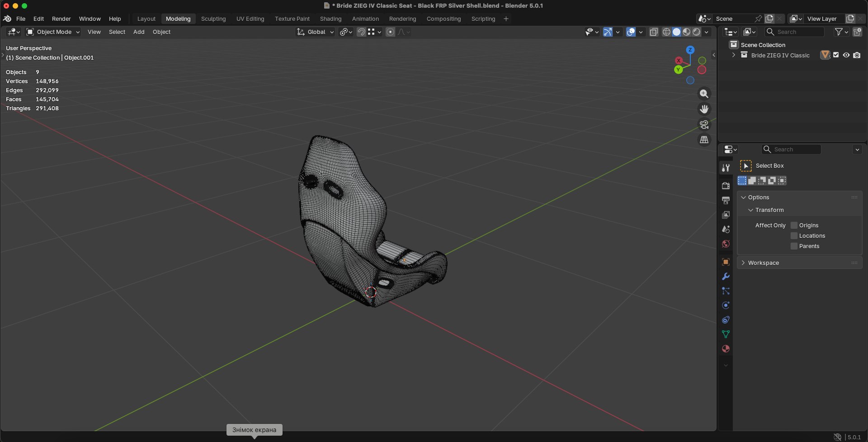The image size is (868, 442).
Task: Click the new collection icon in Outliner
Action: coord(857,32)
